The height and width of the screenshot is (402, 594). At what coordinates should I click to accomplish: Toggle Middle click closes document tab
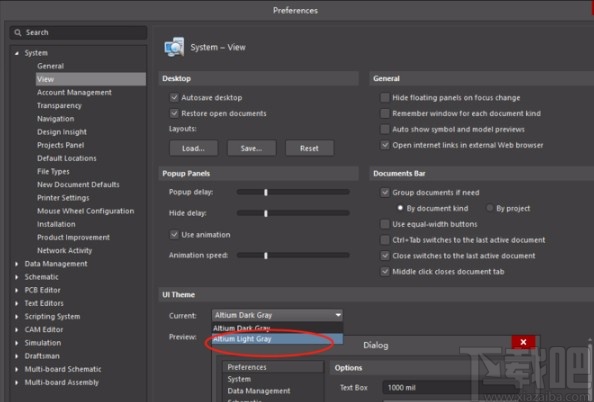[x=385, y=272]
